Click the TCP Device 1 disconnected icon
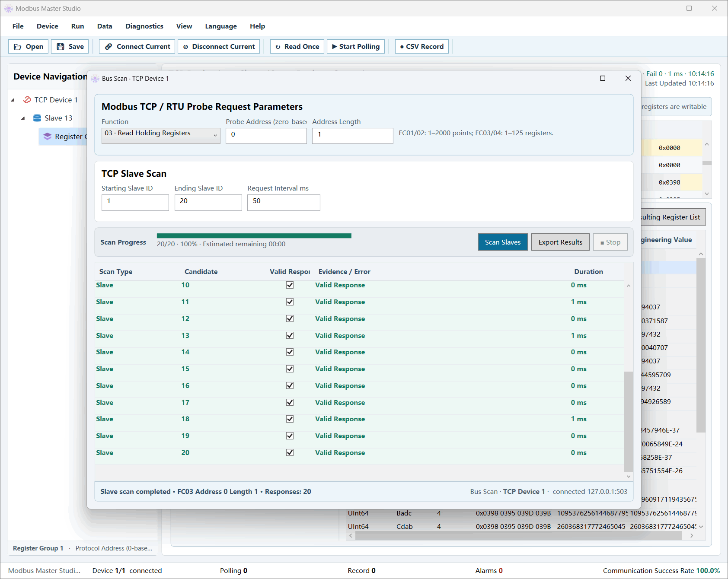 [27, 100]
